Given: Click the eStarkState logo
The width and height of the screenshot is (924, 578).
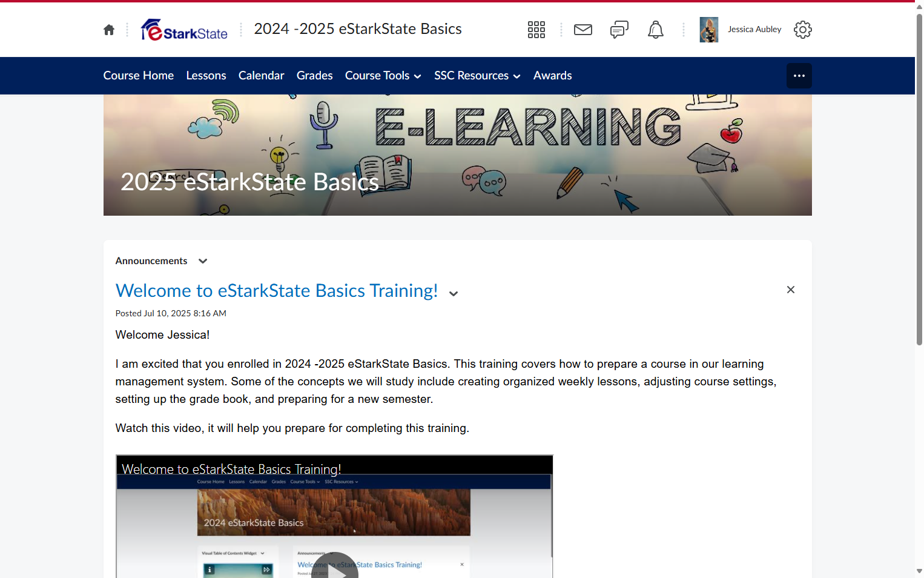Looking at the screenshot, I should pyautogui.click(x=184, y=30).
